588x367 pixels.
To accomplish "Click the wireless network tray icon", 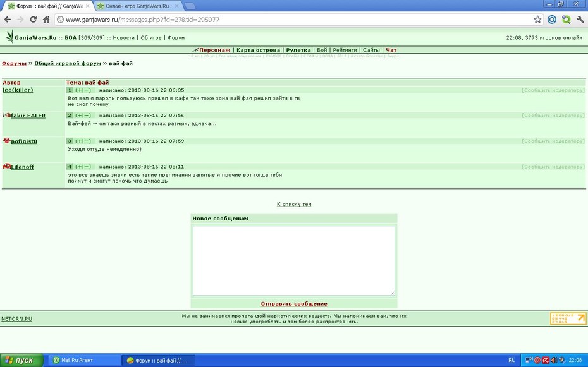I will 529,360.
